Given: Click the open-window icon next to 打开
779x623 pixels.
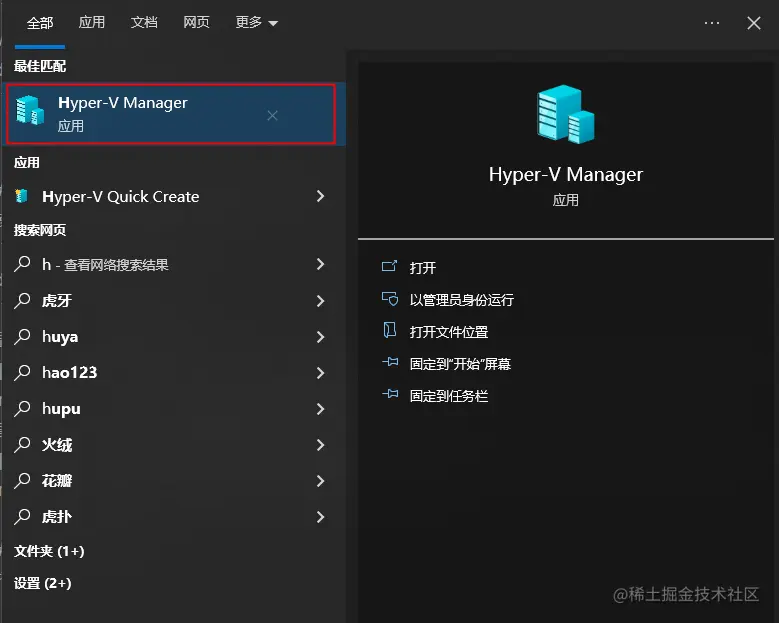Looking at the screenshot, I should [x=390, y=266].
